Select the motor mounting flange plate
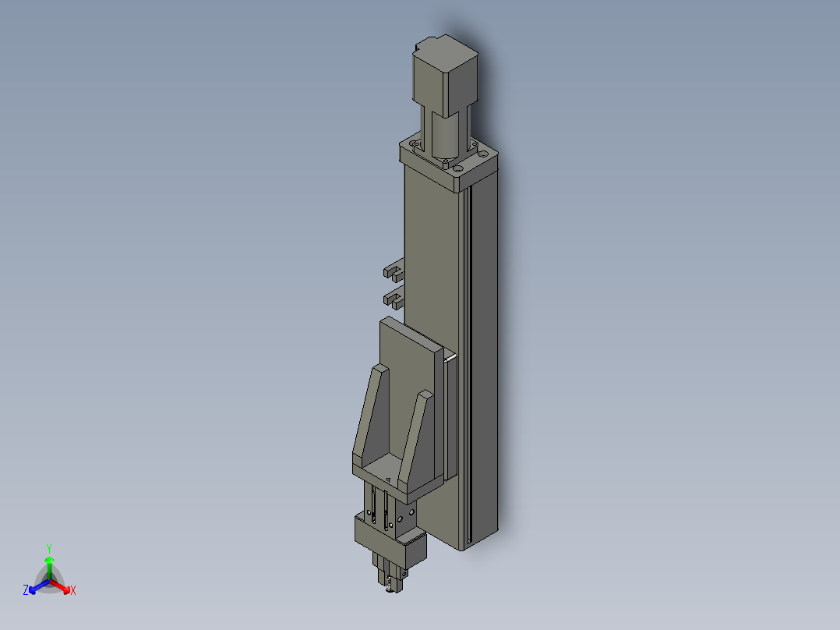 click(449, 162)
